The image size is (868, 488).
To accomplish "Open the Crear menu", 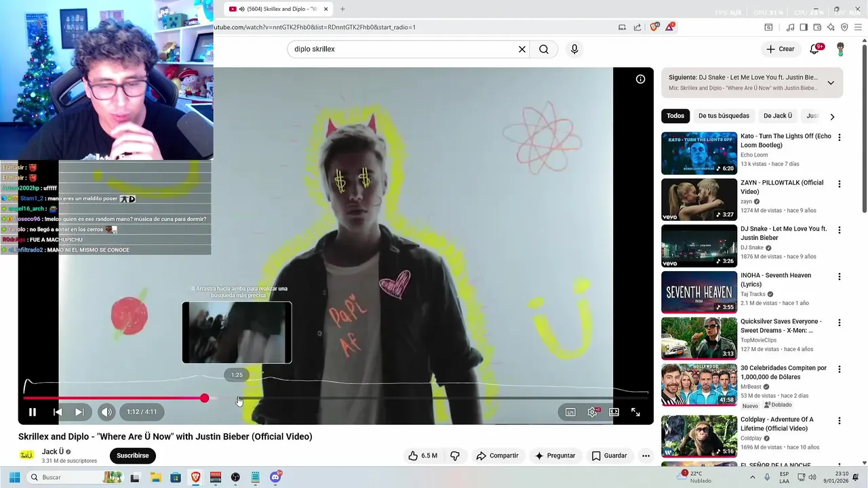I will [780, 49].
